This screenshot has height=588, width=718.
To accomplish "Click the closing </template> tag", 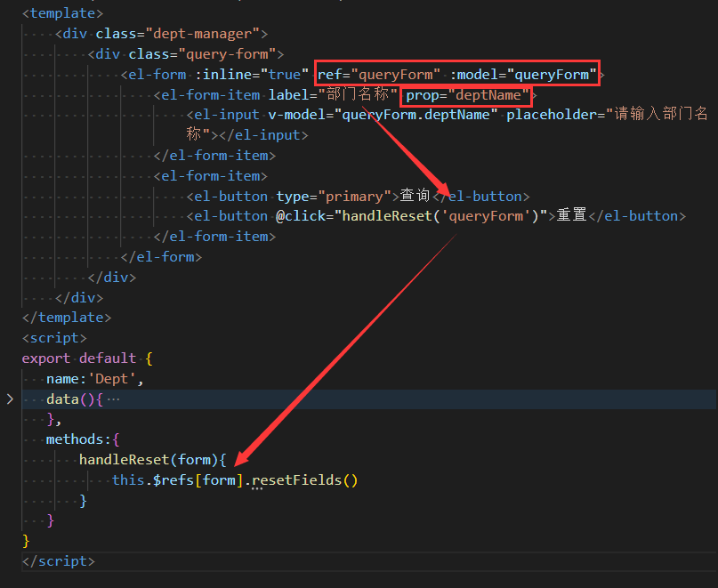I will pos(67,318).
